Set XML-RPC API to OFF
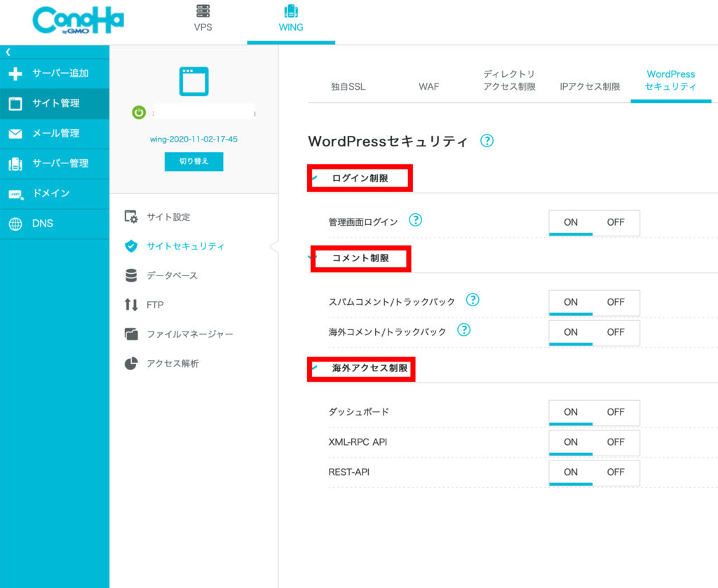 (x=616, y=442)
